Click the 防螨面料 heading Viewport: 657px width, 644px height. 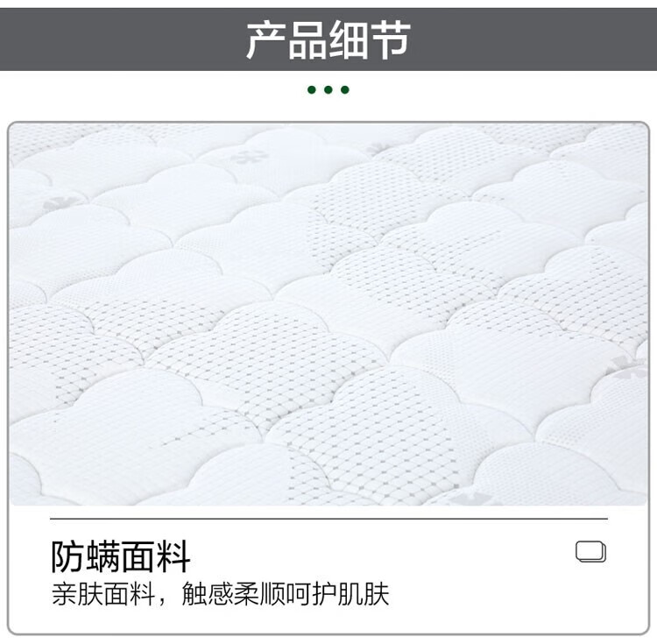click(x=121, y=556)
